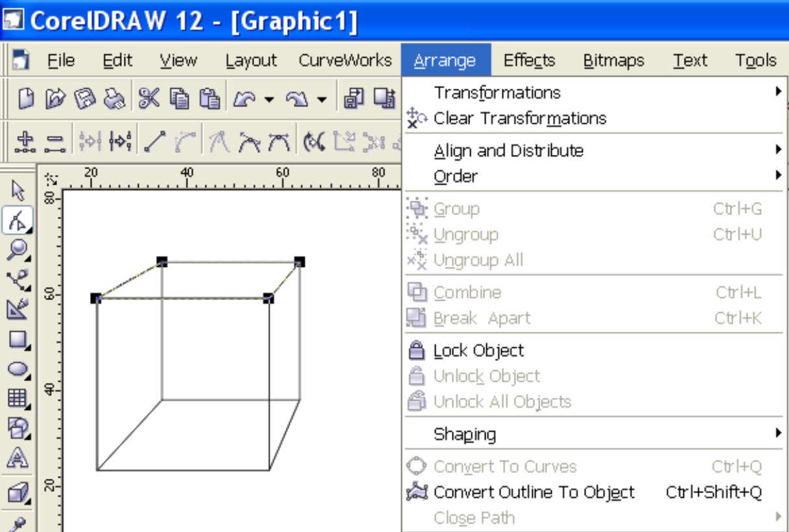Make the node smooth with the Smooth icon
The height and width of the screenshot is (532, 789).
[x=250, y=141]
